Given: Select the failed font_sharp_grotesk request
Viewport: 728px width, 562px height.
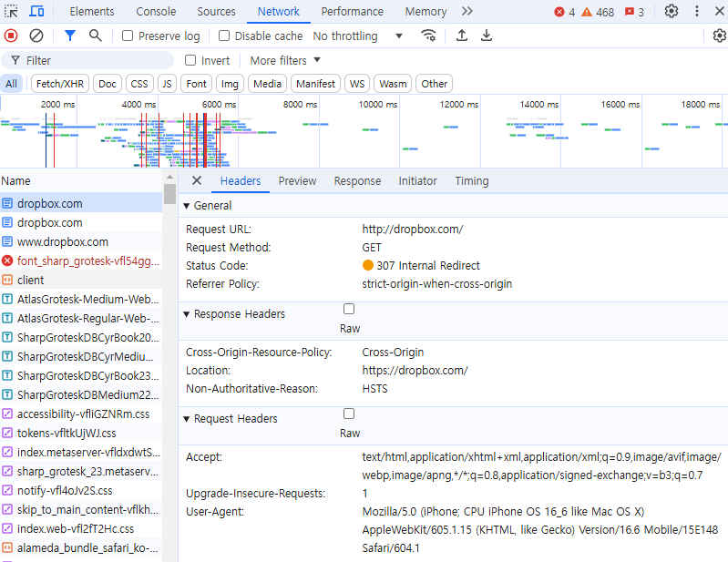Looking at the screenshot, I should pyautogui.click(x=81, y=261).
